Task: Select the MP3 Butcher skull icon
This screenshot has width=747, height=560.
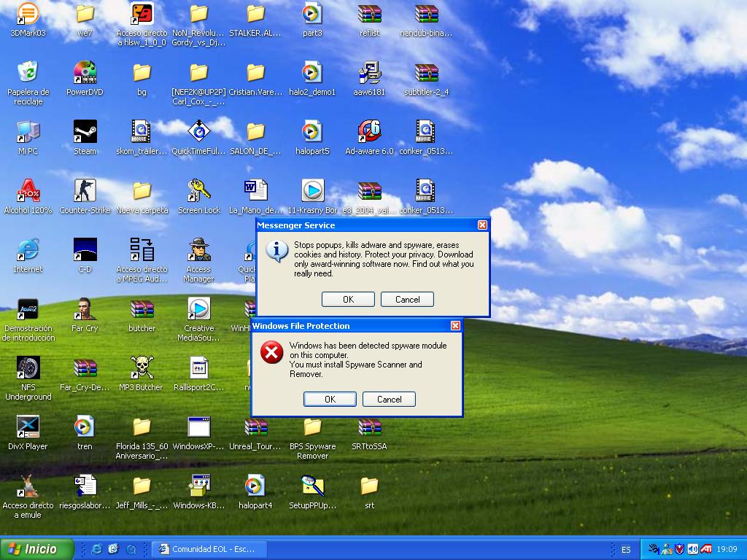Action: (142, 367)
